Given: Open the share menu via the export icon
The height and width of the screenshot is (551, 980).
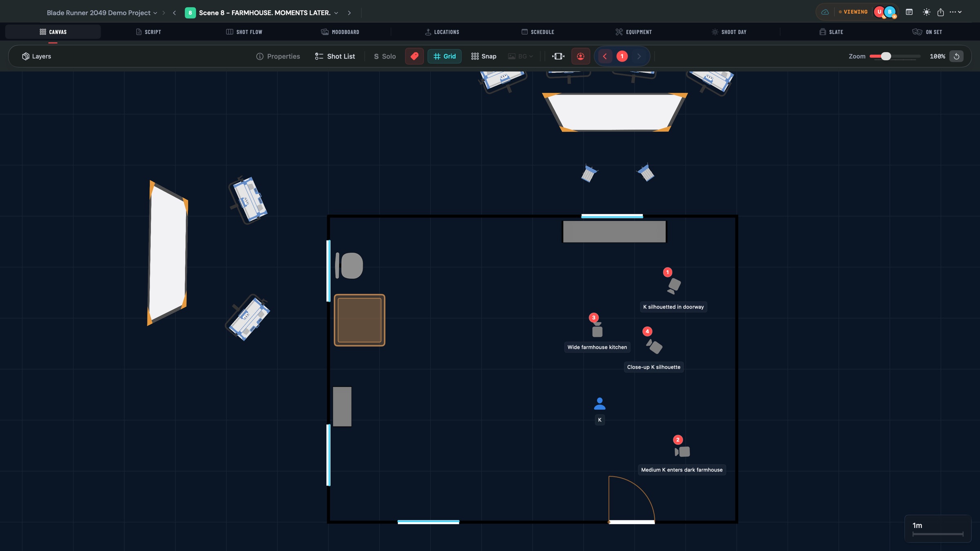Looking at the screenshot, I should pyautogui.click(x=941, y=12).
